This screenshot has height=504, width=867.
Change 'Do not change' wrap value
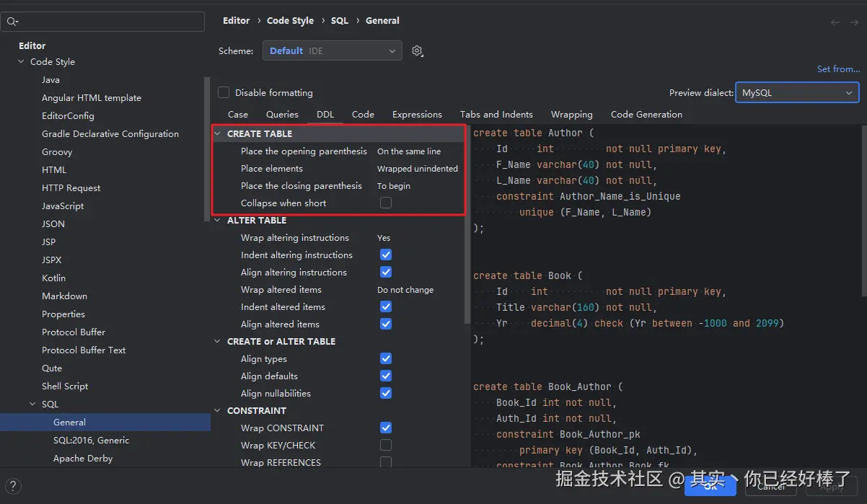pyautogui.click(x=405, y=290)
